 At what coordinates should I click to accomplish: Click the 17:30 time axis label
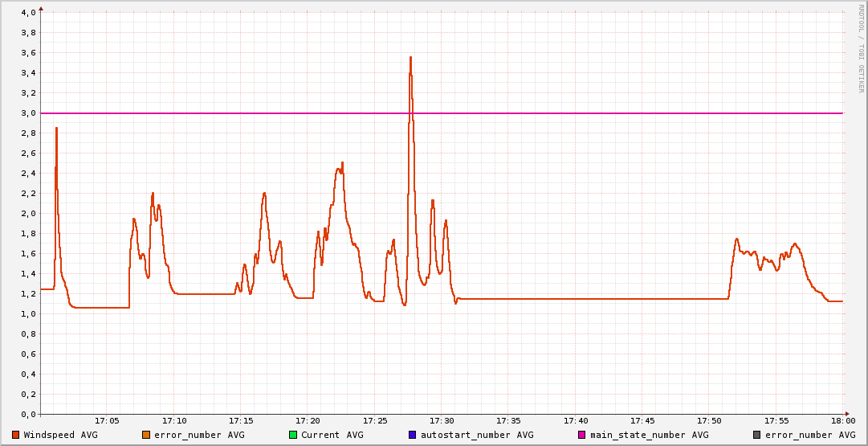442,421
